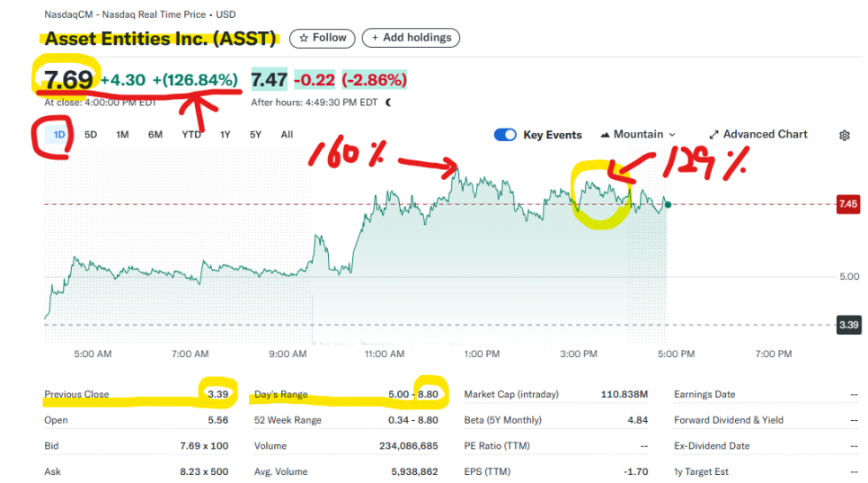Click the Ask value 8.23 x 500

tap(204, 472)
